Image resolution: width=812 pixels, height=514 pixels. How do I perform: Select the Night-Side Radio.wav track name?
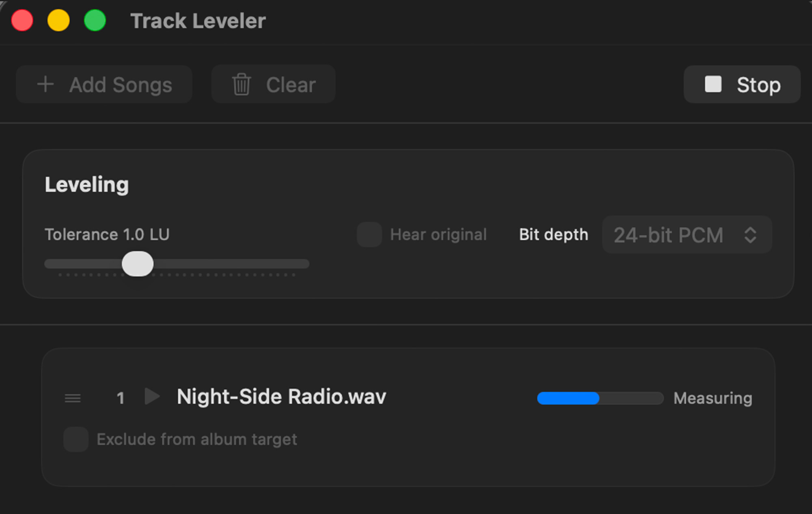coord(281,397)
